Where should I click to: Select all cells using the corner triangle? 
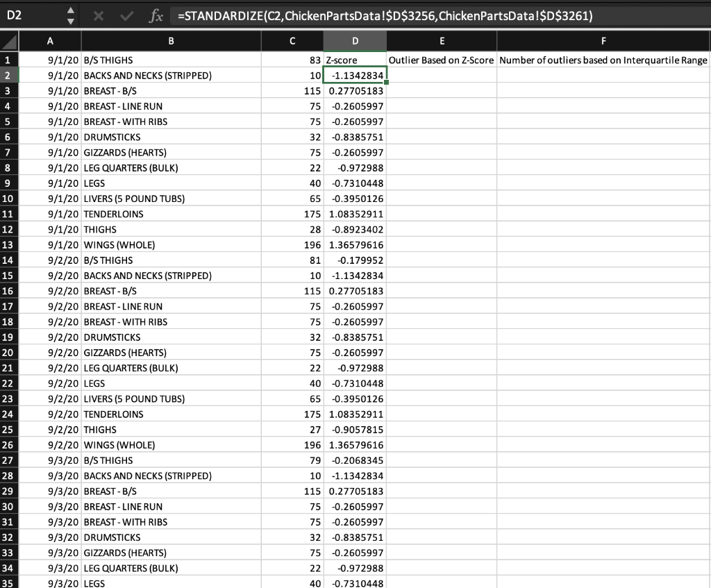[8, 40]
